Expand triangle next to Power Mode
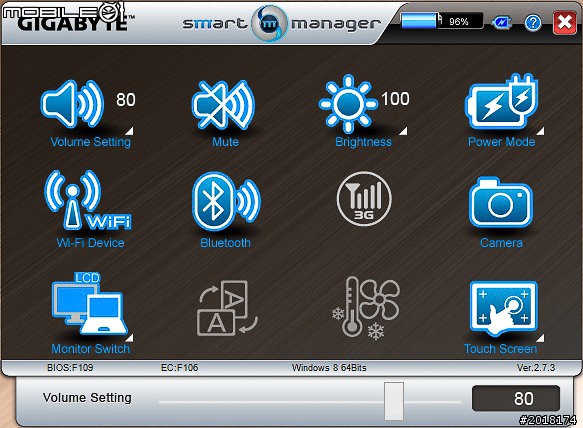 coord(540,131)
